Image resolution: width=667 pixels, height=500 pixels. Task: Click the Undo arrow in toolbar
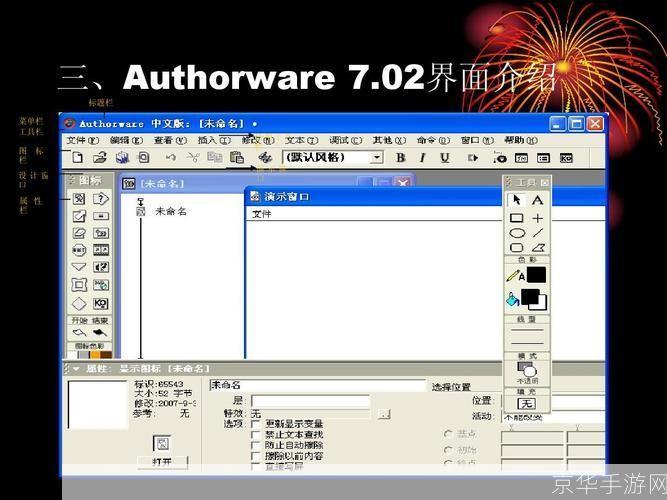tap(171, 158)
